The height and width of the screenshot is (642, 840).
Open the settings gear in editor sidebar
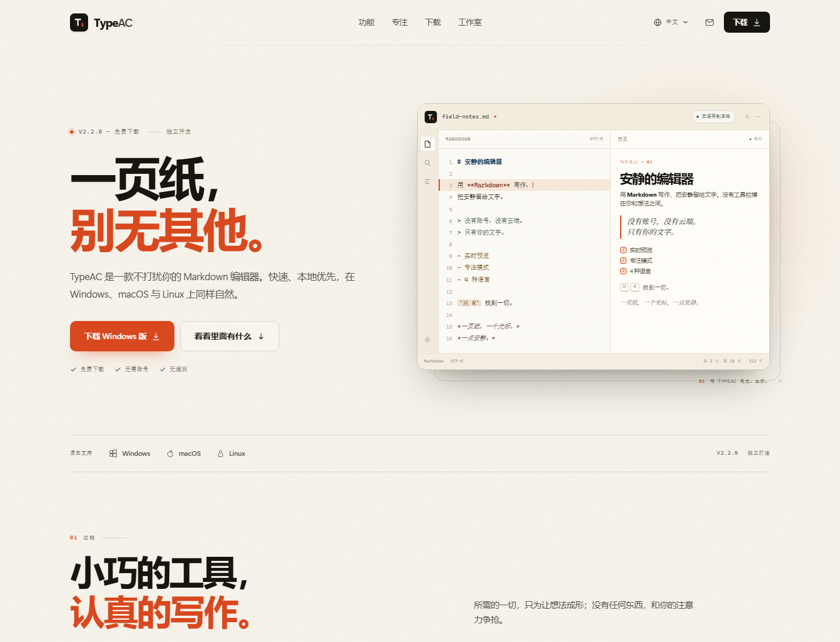point(428,340)
